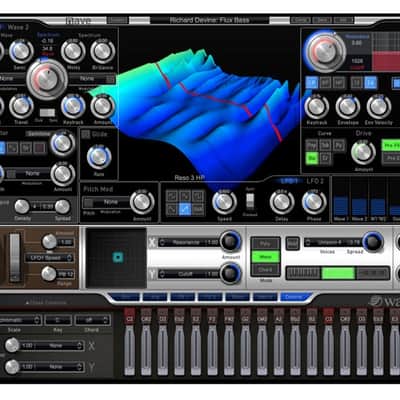The height and width of the screenshot is (400, 400).
Task: Click the Reso 3 HP filter label
Action: point(190,178)
